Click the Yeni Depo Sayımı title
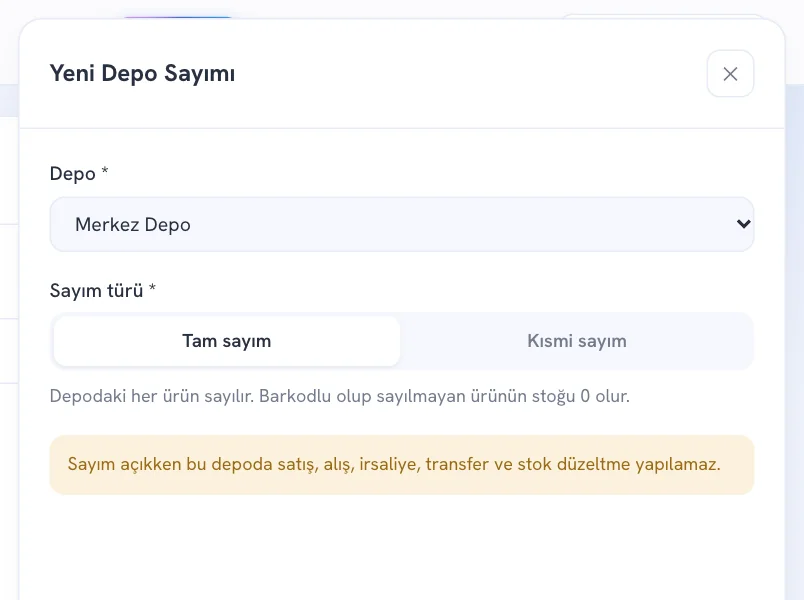The image size is (804, 600). (143, 73)
